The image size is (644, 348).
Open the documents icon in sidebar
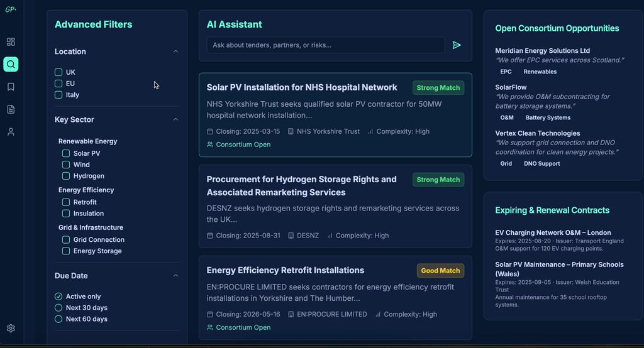tap(11, 109)
